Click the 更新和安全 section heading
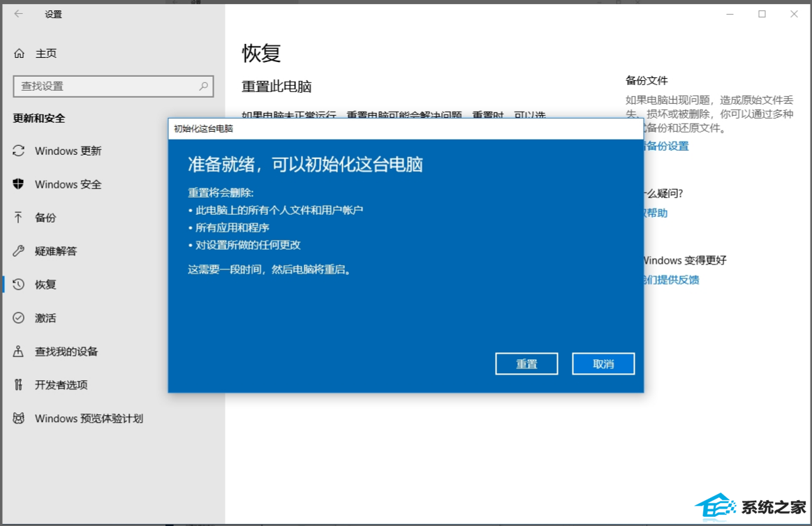The width and height of the screenshot is (812, 526). click(x=39, y=119)
